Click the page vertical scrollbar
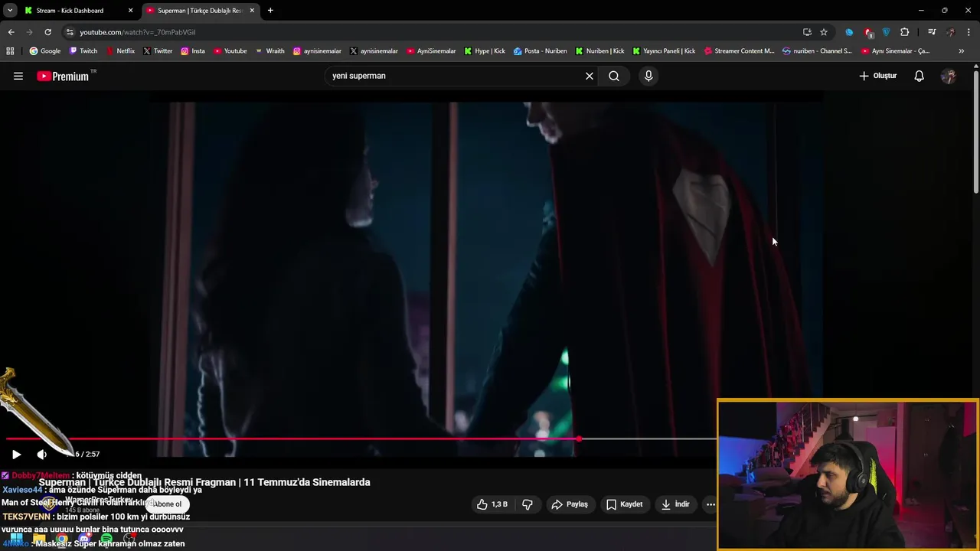 (975, 130)
